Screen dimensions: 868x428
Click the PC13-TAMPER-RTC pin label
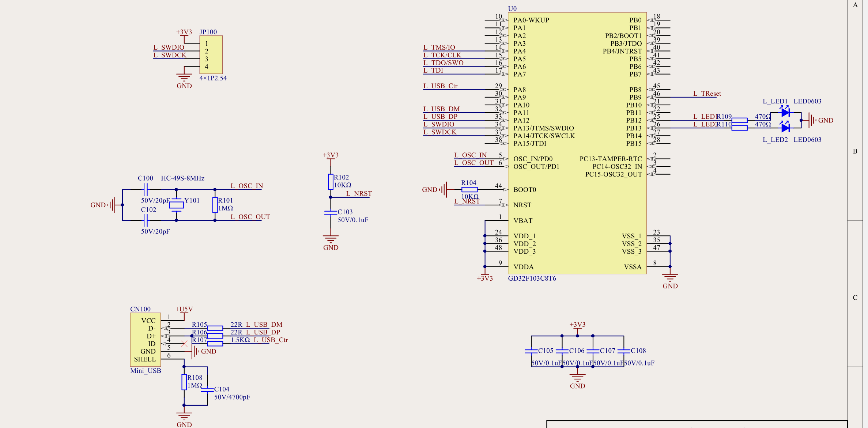pyautogui.click(x=611, y=159)
